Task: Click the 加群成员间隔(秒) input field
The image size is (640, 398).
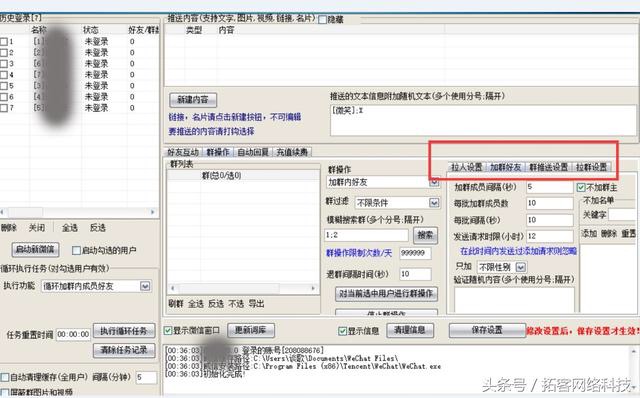Action: point(549,187)
